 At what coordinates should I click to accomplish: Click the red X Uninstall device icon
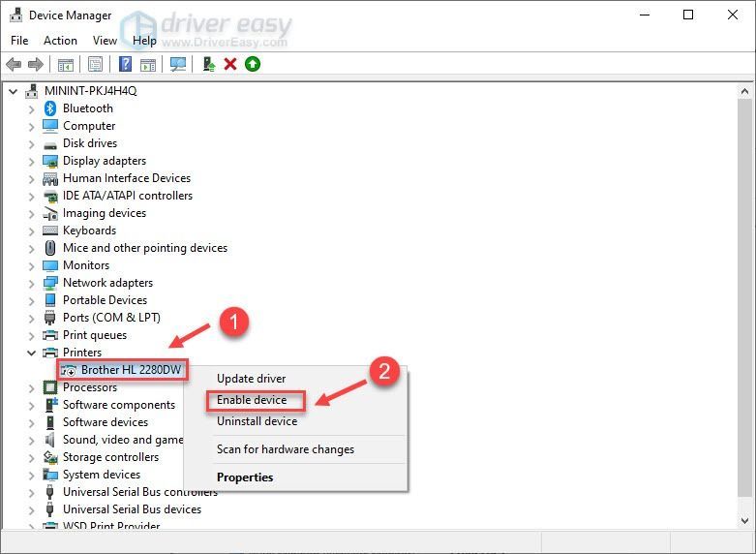point(230,64)
